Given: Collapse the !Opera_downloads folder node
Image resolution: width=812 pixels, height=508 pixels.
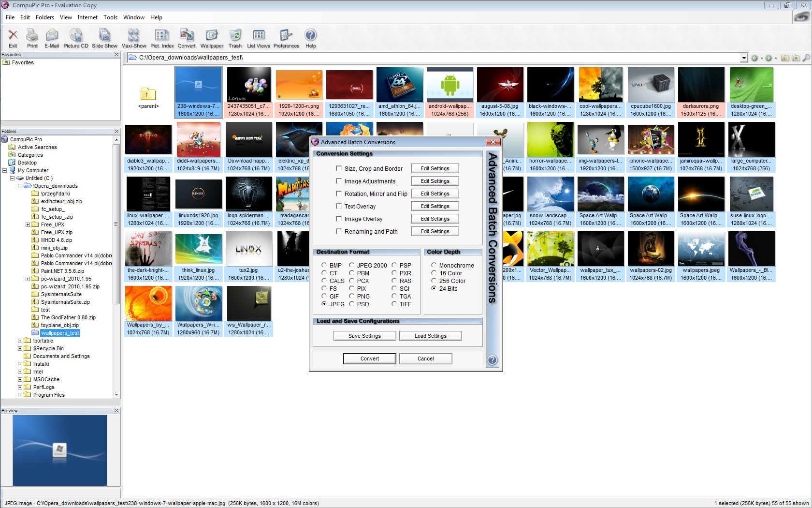Looking at the screenshot, I should [x=20, y=186].
